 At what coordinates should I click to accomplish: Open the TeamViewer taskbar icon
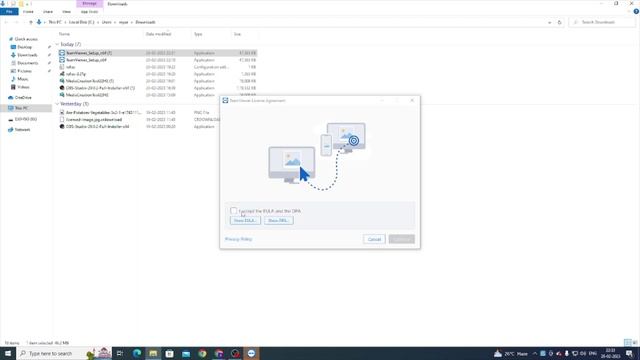click(251, 353)
